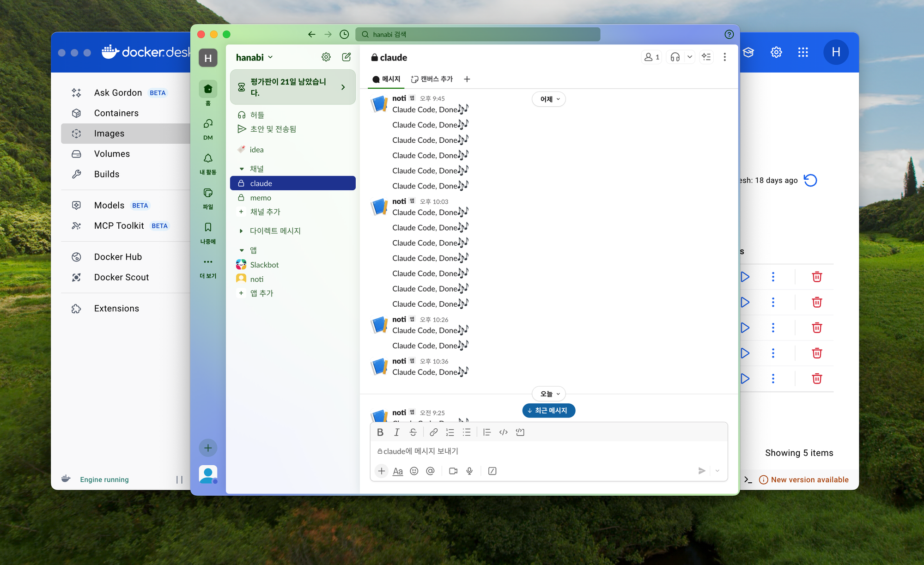This screenshot has height=565, width=924.
Task: Open the attachment plus menu in composer
Action: [382, 471]
